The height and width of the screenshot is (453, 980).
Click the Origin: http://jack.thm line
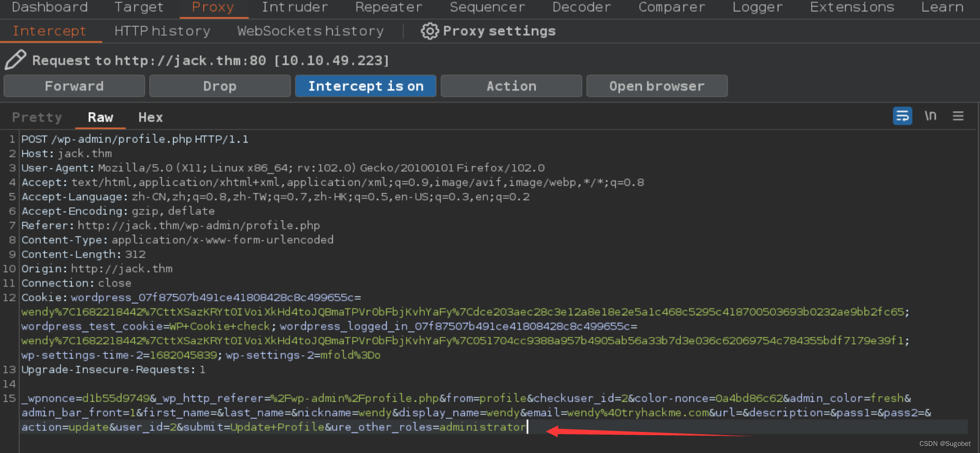[x=97, y=269]
